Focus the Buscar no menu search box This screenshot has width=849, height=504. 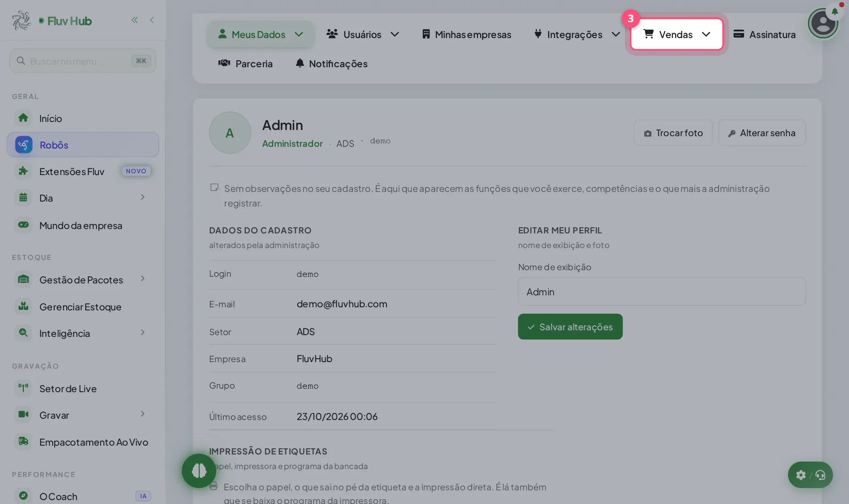click(83, 61)
